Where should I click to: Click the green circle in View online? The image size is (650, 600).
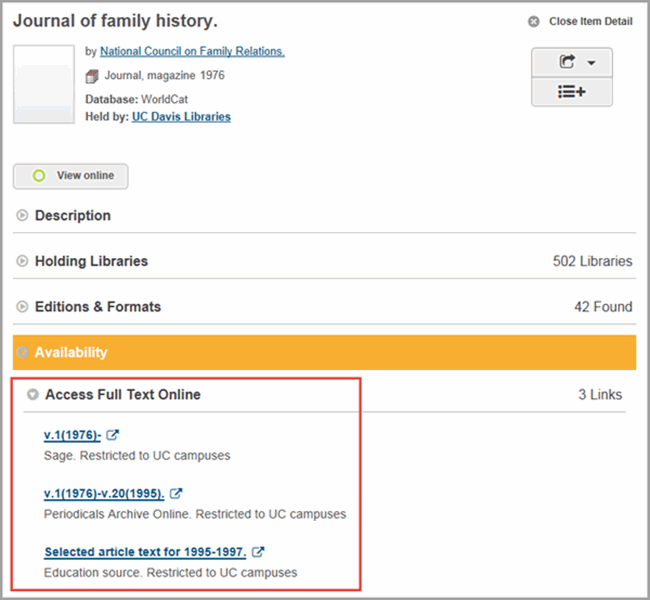point(39,176)
